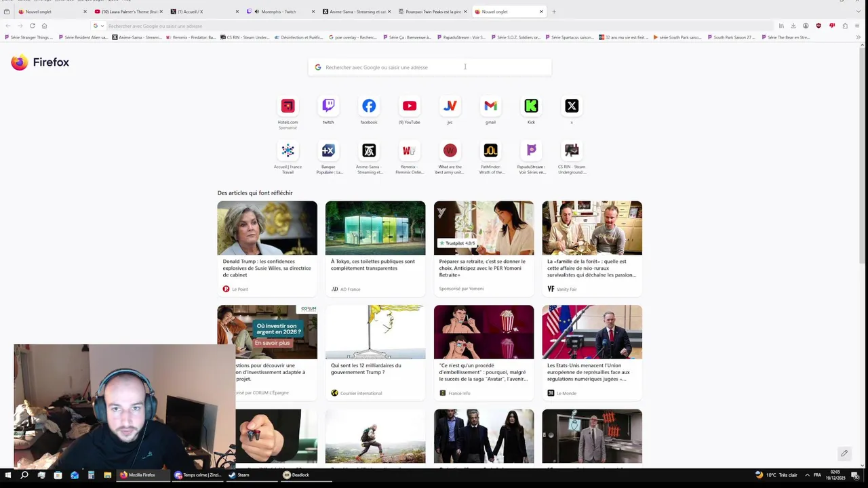Image resolution: width=868 pixels, height=488 pixels.
Task: Open the Extensions puzzle icon
Action: click(x=845, y=26)
